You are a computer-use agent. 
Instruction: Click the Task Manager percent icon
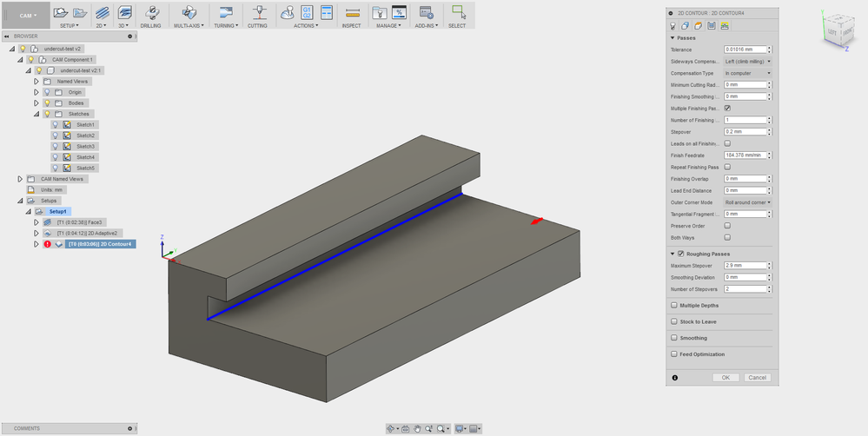click(399, 12)
